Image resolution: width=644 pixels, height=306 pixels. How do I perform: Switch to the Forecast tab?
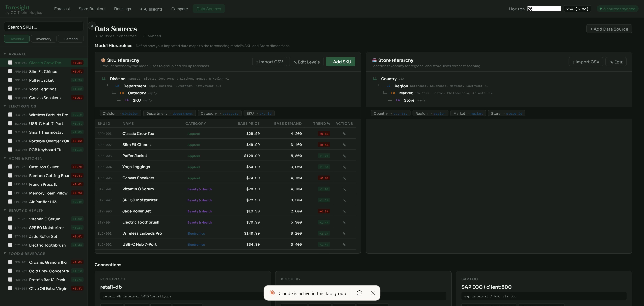tap(62, 9)
